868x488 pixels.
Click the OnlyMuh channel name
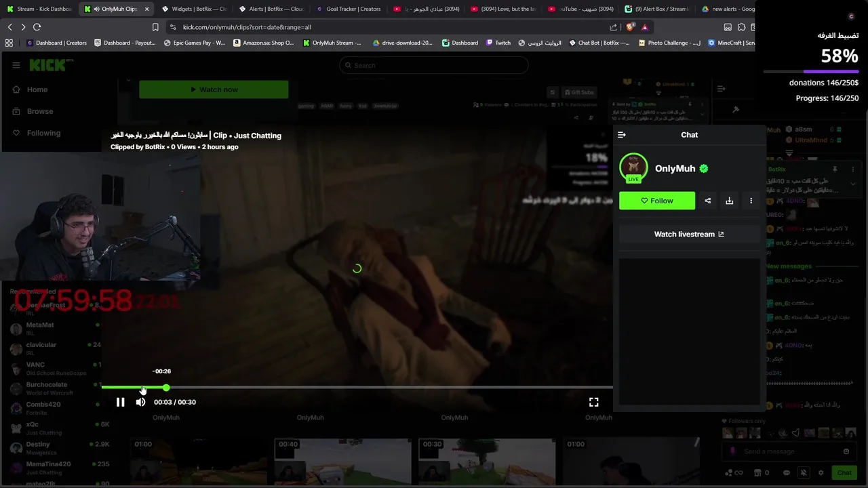pyautogui.click(x=675, y=169)
